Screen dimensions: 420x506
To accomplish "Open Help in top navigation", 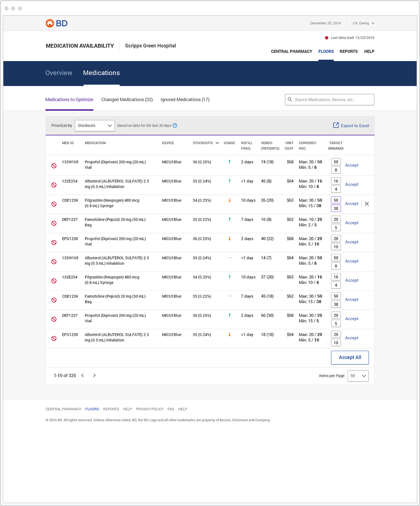I will 369,52.
